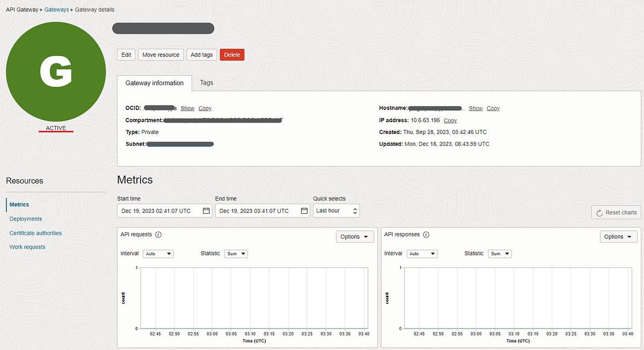Open Deployments in the Resources sidebar
The width and height of the screenshot is (644, 350).
[x=25, y=219]
